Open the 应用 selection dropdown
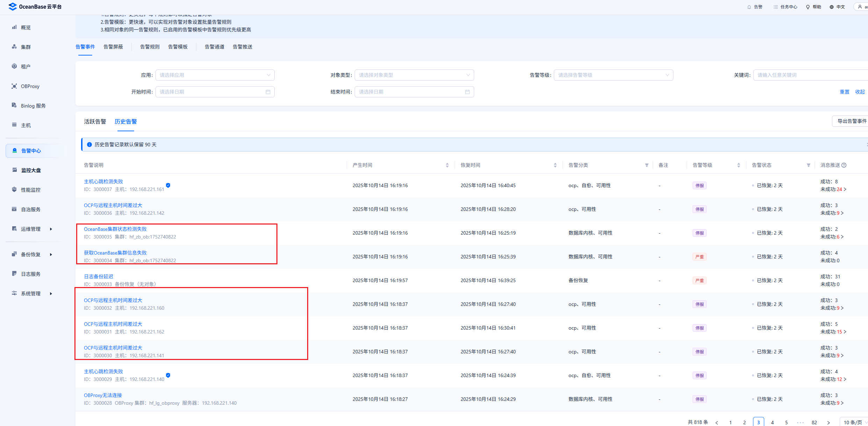Viewport: 868px width, 426px height. (x=215, y=75)
